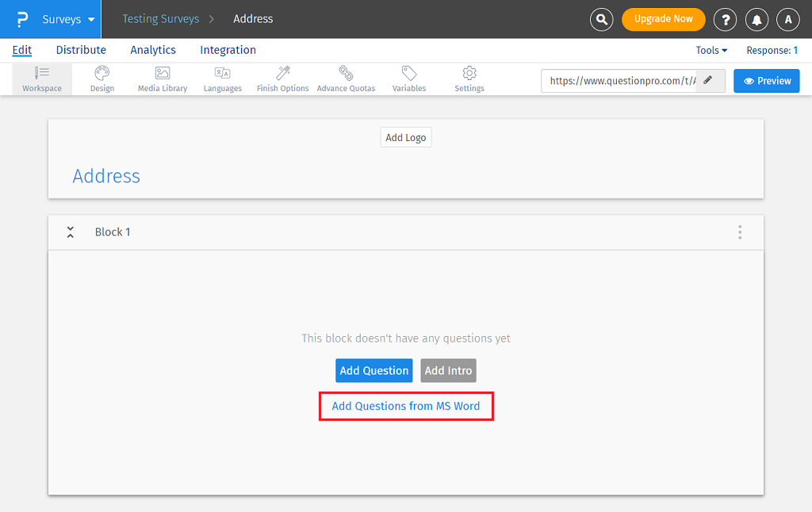Open Advance Quotas from the toolbar
This screenshot has width=812, height=512.
coord(346,78)
